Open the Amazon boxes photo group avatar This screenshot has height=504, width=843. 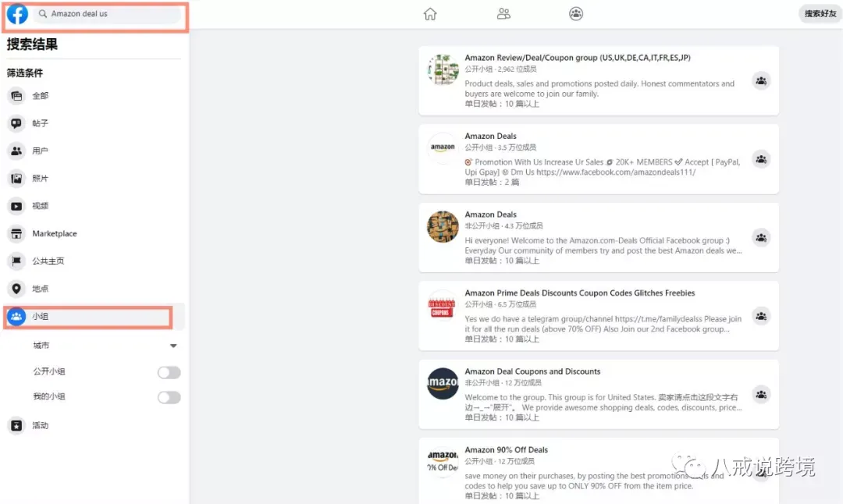(443, 227)
